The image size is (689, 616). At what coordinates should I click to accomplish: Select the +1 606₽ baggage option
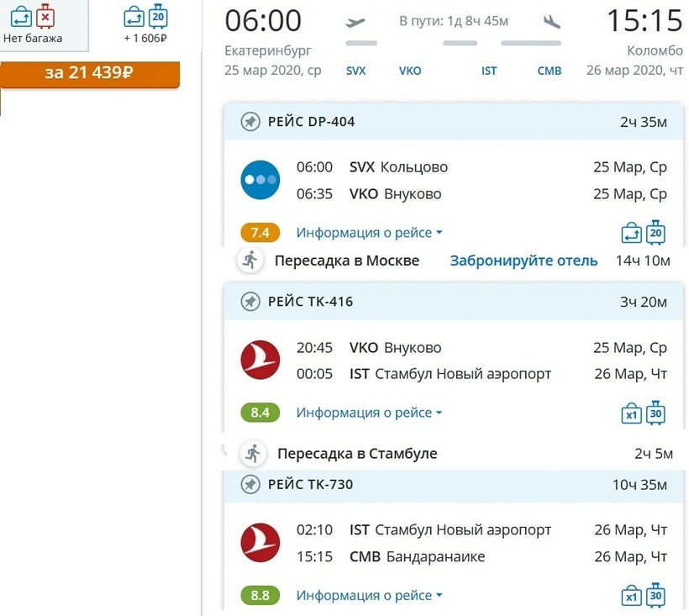[x=145, y=24]
